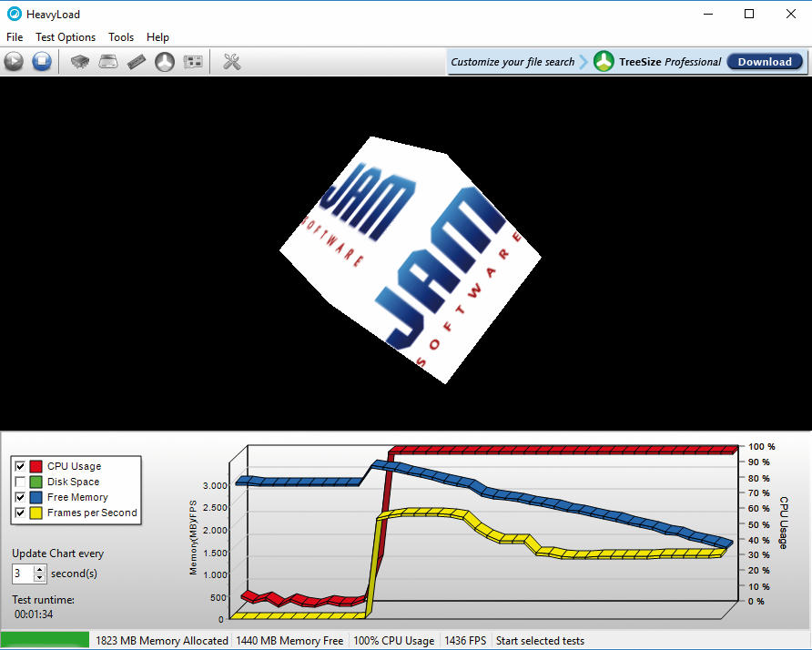Maximize the HeavyLoad window
The height and width of the screenshot is (650, 812).
point(749,14)
